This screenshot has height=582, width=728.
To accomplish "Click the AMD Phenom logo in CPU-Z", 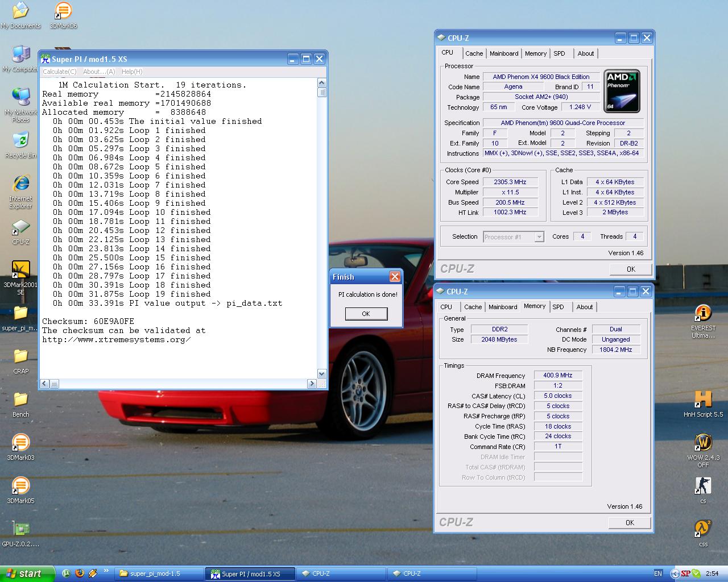I will click(622, 91).
